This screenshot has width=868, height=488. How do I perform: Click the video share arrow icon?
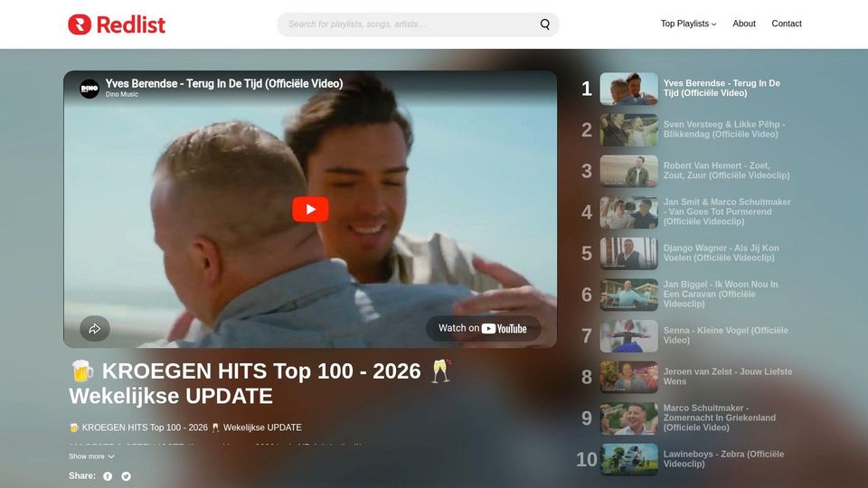(95, 329)
